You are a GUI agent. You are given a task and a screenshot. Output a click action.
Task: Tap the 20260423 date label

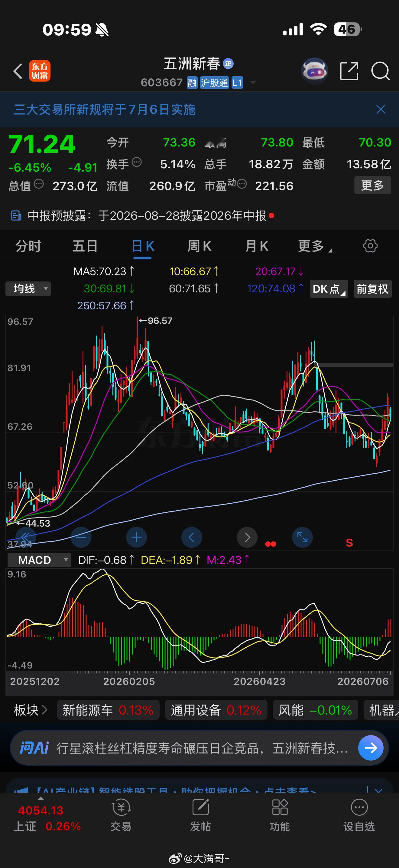point(259,681)
